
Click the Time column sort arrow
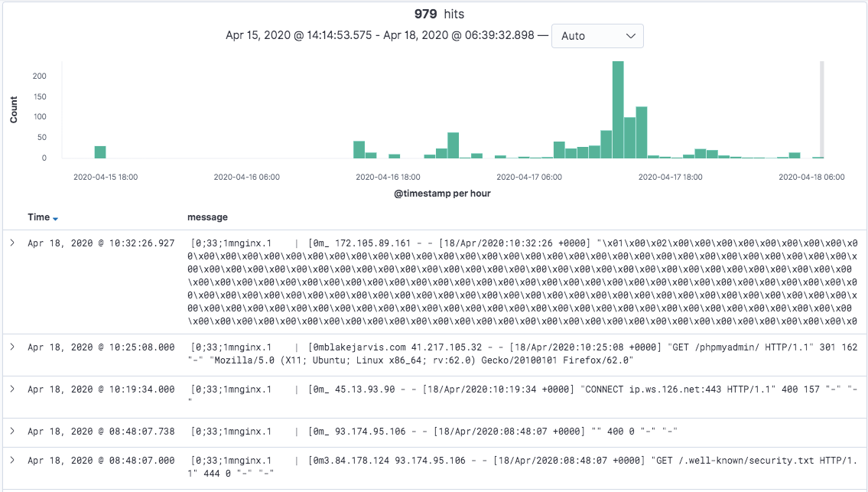point(56,218)
